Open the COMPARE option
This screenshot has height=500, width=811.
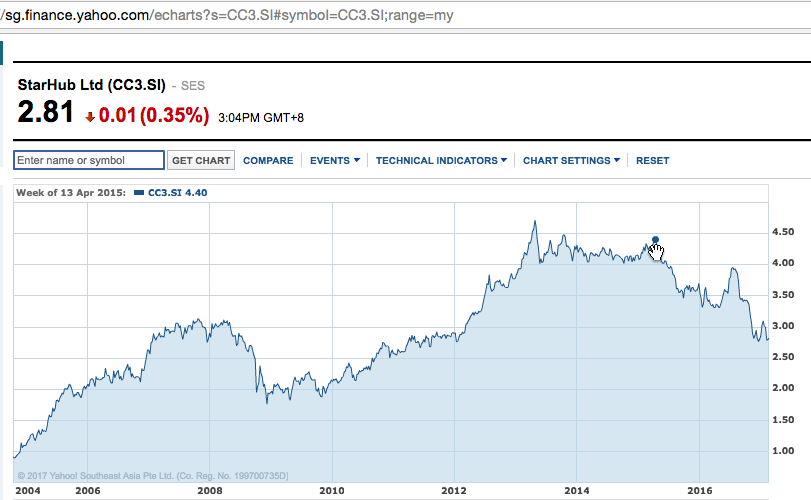click(268, 161)
